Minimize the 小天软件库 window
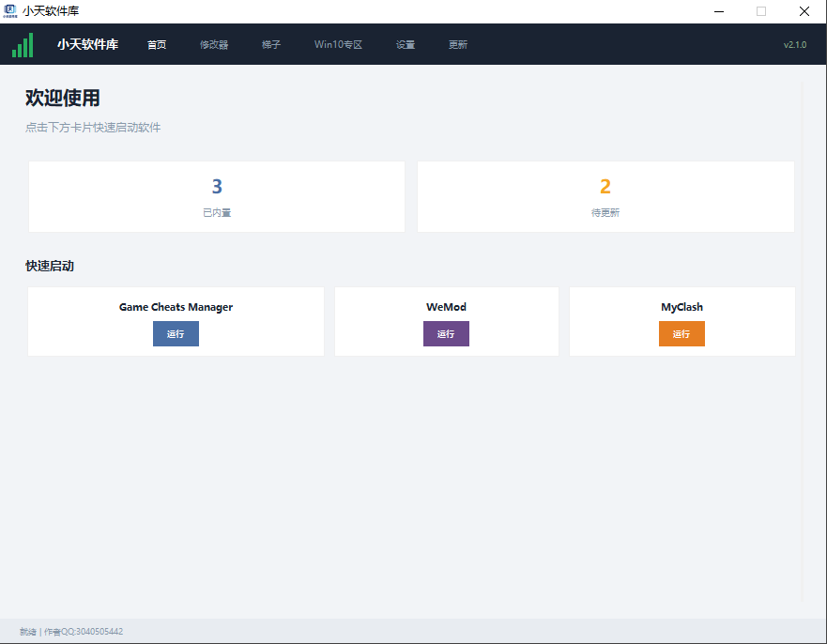 [719, 11]
